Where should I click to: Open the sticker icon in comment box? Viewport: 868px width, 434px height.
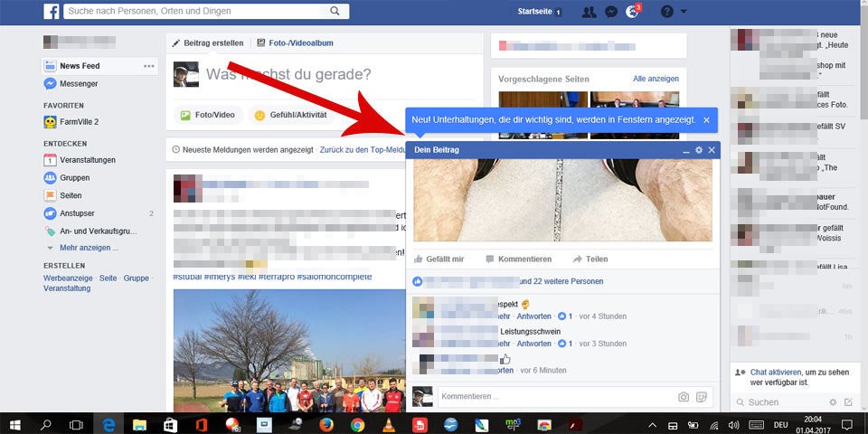[x=702, y=397]
